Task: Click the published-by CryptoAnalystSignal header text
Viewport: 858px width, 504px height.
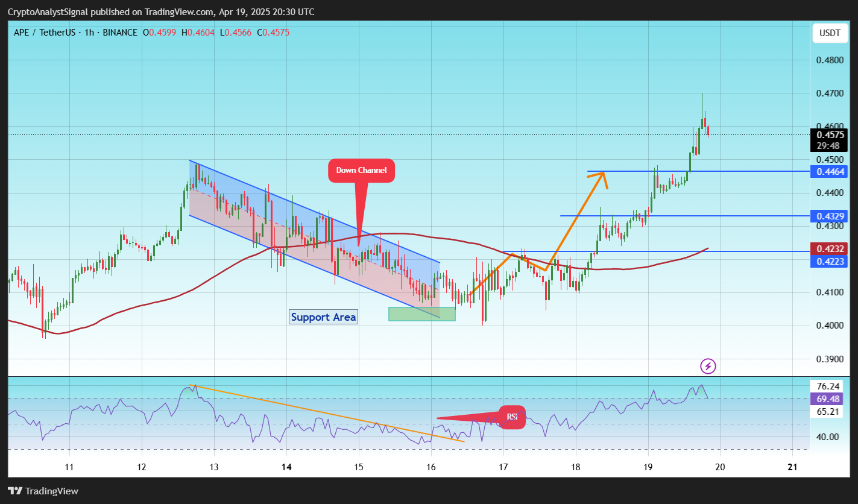Action: pyautogui.click(x=161, y=12)
